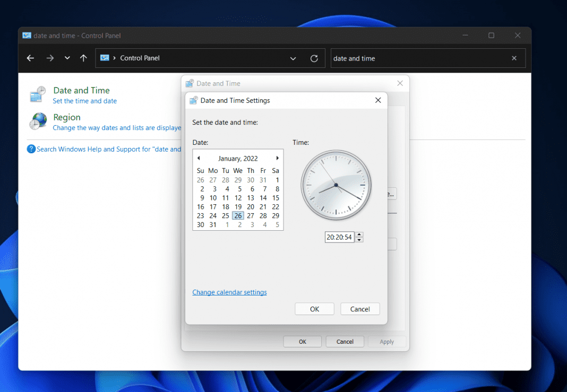Open the Region globe icon

[38, 121]
